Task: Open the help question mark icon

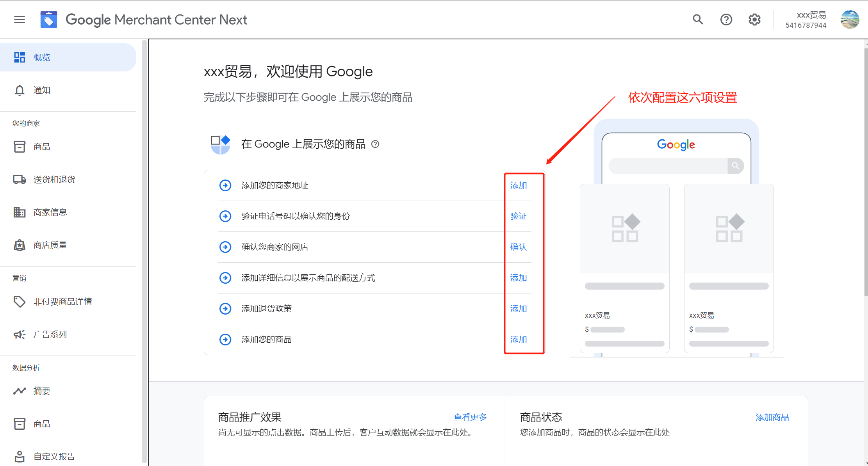Action: pos(726,20)
